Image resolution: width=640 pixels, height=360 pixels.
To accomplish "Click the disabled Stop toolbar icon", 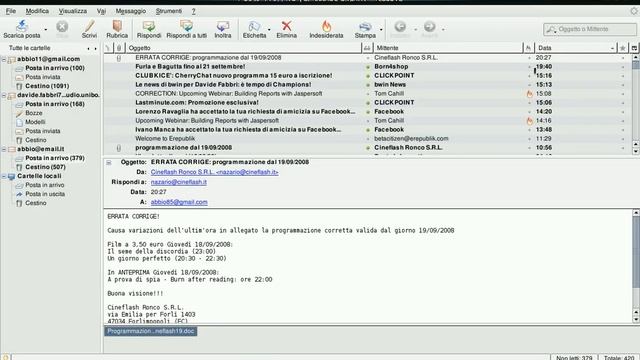I will pyautogui.click(x=62, y=27).
